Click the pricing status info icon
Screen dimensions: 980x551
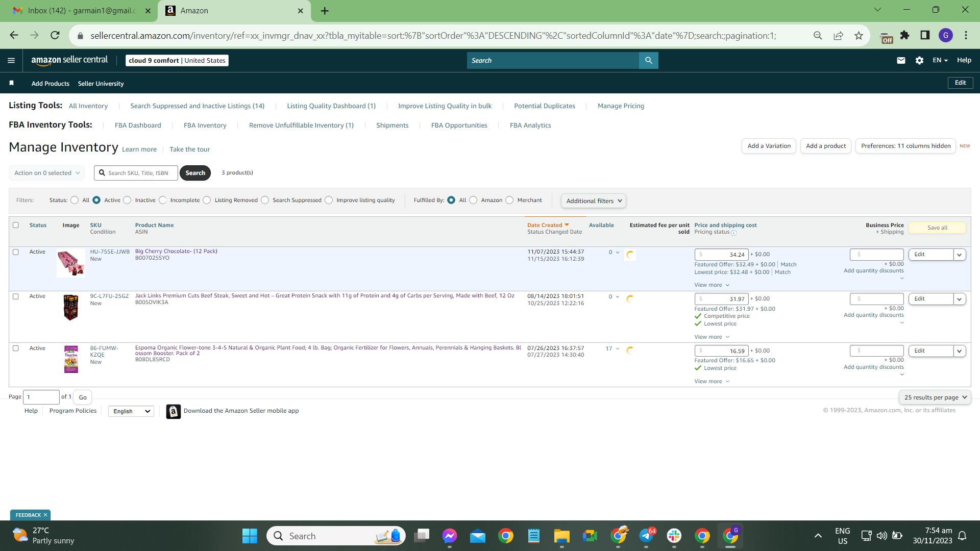734,233
